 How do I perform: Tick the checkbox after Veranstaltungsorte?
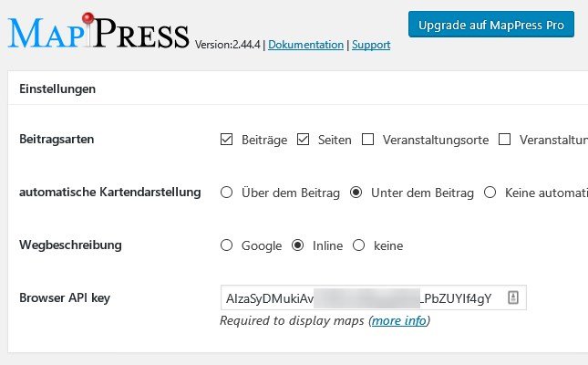[x=505, y=140]
